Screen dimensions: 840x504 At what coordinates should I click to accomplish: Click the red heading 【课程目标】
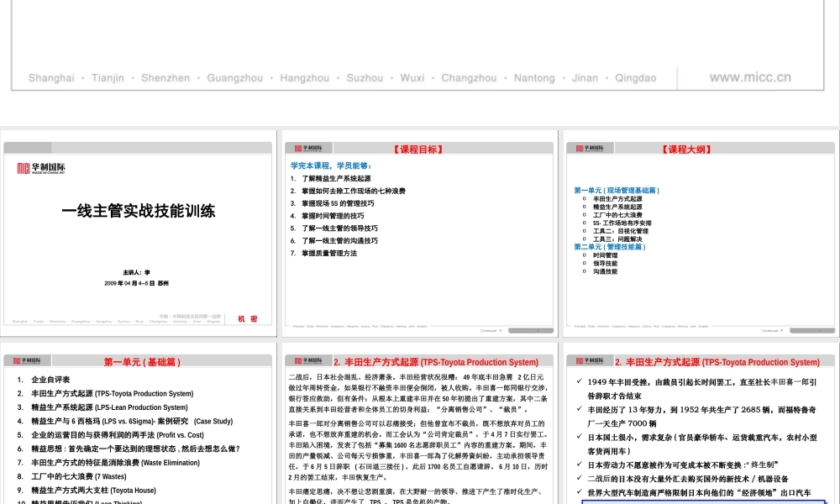[x=418, y=150]
